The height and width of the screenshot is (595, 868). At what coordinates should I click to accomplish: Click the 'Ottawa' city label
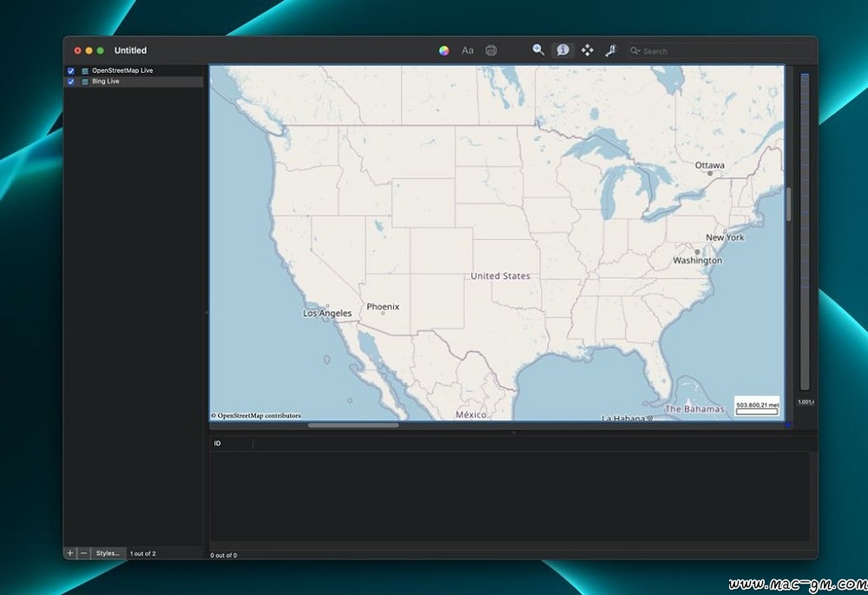pos(710,165)
